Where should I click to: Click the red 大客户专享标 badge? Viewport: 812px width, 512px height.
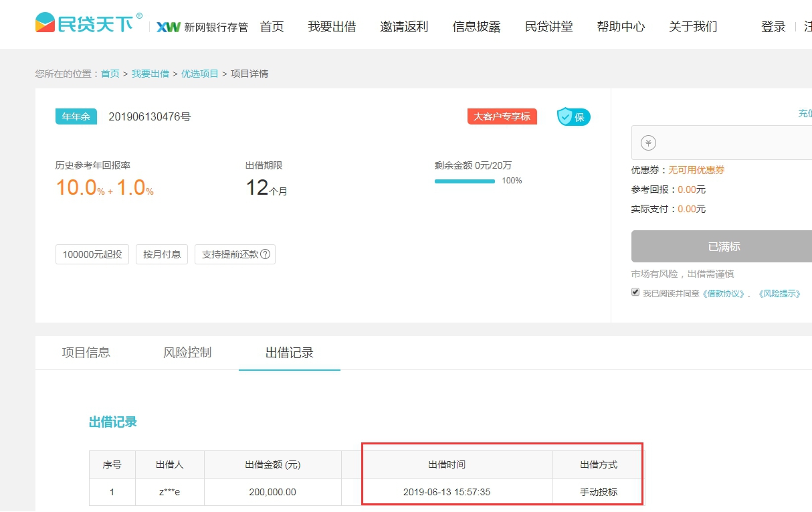click(x=502, y=116)
